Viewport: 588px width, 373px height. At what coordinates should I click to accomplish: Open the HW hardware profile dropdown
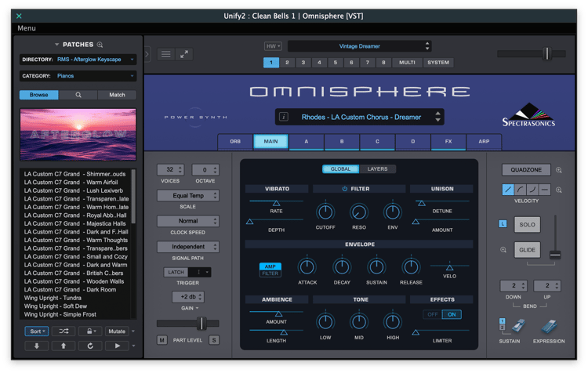[273, 46]
